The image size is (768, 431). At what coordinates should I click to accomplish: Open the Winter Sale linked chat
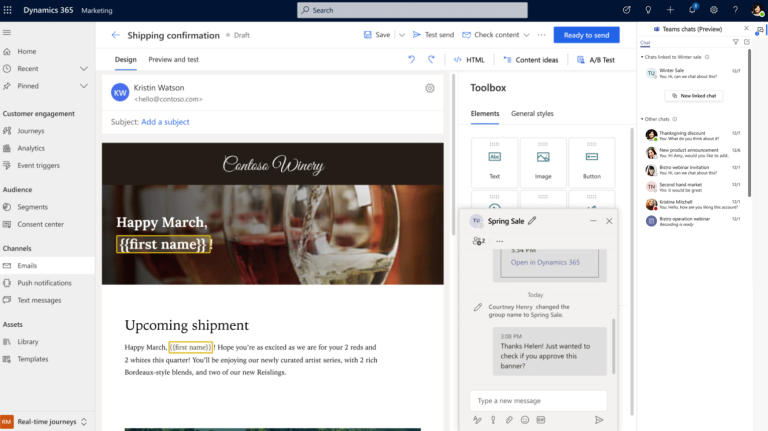click(x=693, y=73)
